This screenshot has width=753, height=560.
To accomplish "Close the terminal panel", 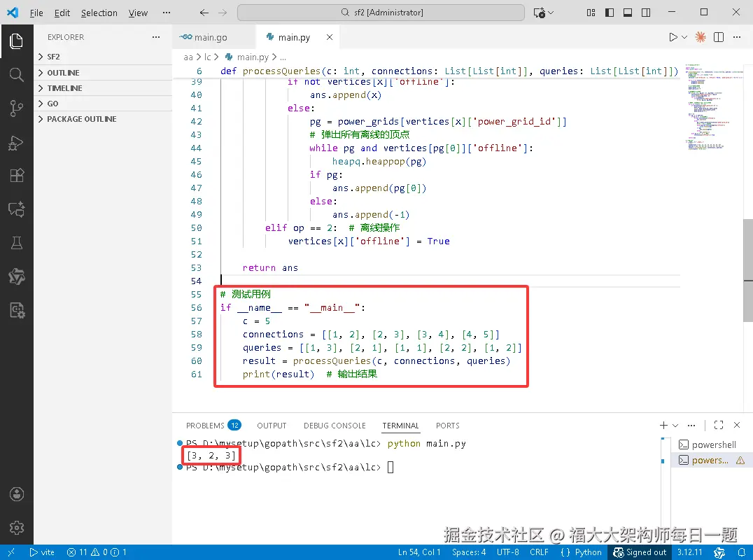I will pyautogui.click(x=737, y=425).
